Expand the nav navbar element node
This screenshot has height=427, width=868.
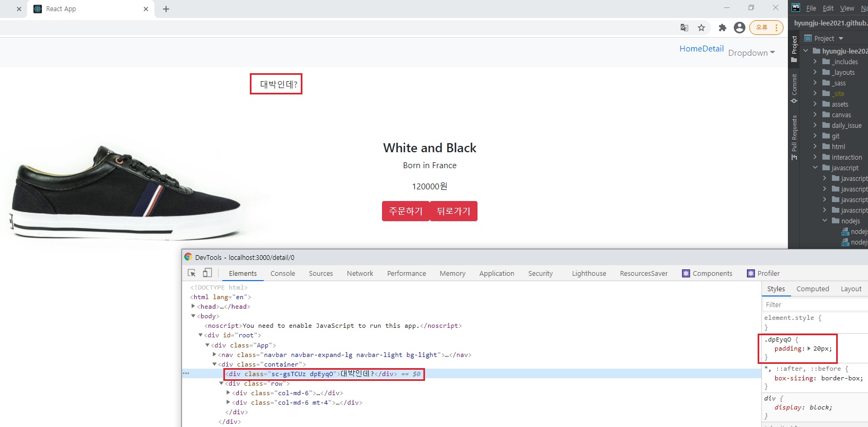[214, 354]
